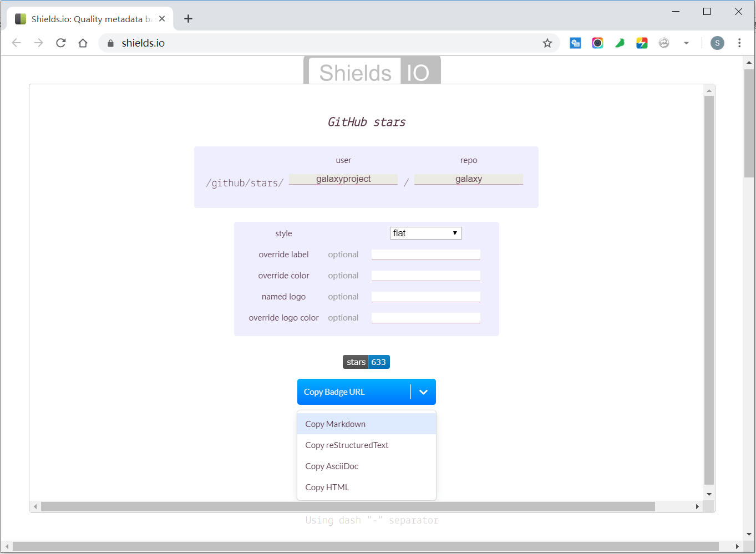View site info via the padlock icon

(110, 43)
